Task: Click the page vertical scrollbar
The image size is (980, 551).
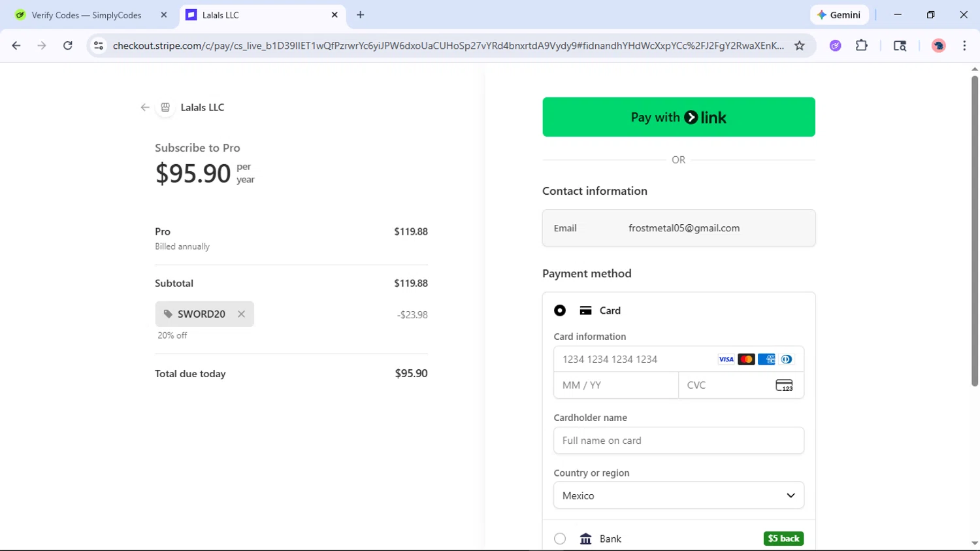Action: coord(975,231)
